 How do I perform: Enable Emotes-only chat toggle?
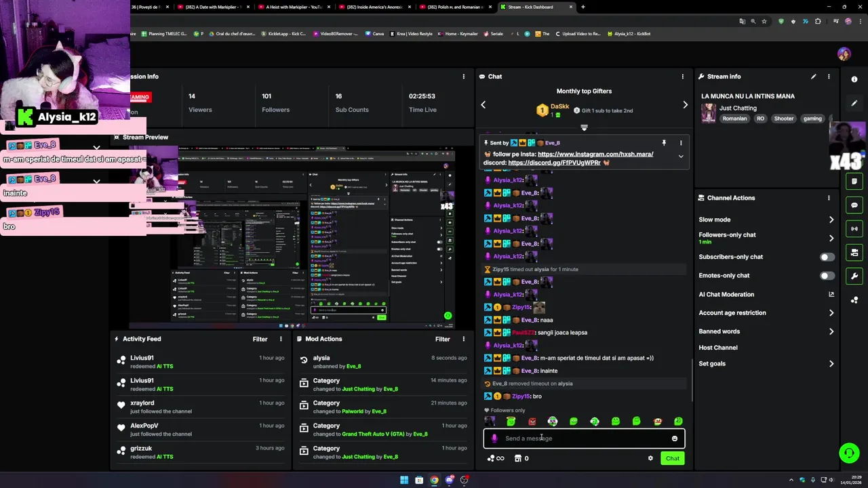tap(827, 276)
